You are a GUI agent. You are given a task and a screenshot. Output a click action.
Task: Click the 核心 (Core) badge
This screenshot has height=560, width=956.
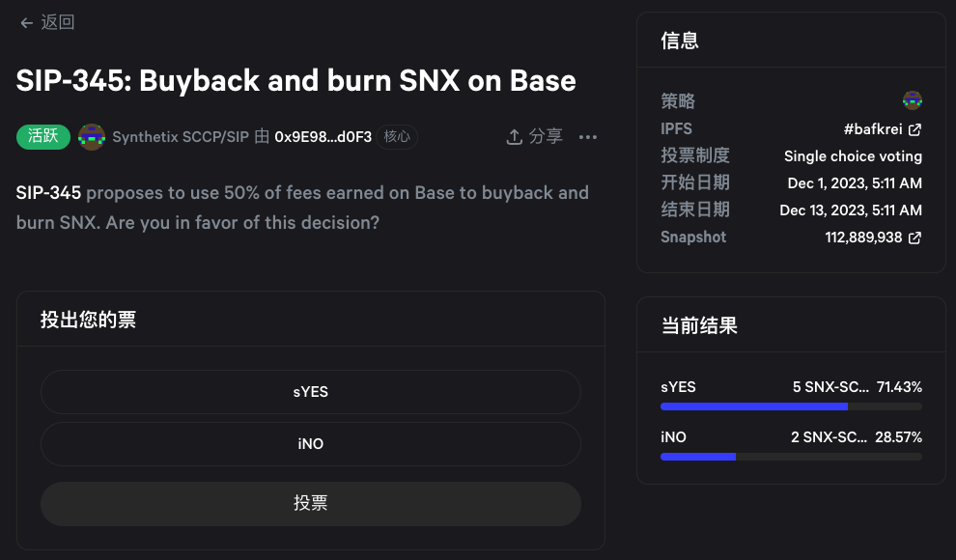(397, 137)
